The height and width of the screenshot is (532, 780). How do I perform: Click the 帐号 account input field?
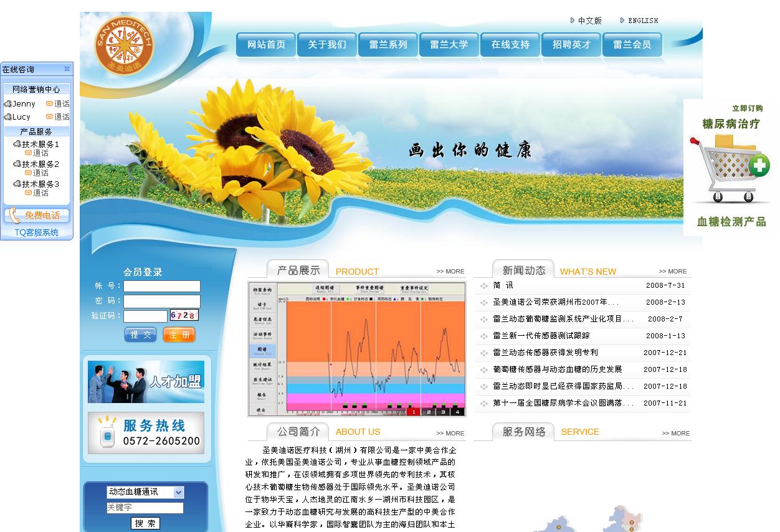(x=161, y=287)
